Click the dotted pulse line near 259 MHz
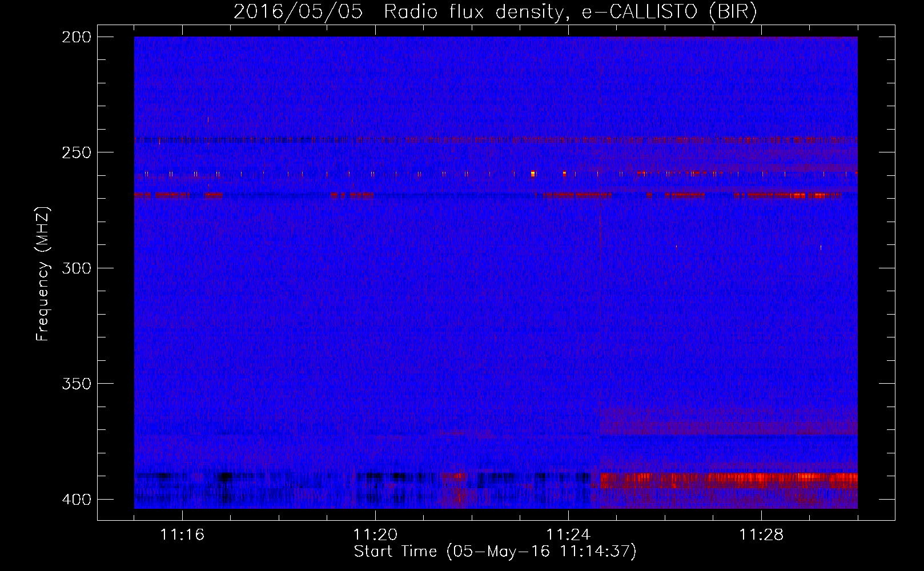 [x=496, y=174]
